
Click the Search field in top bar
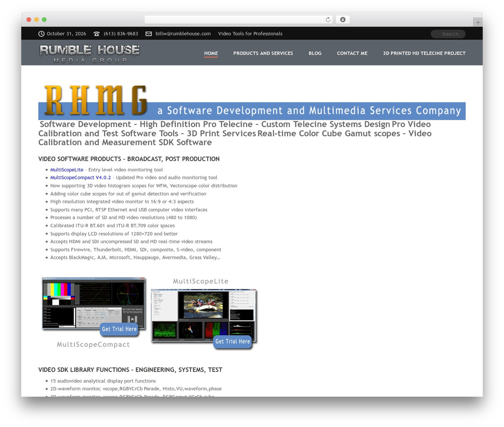click(x=448, y=34)
